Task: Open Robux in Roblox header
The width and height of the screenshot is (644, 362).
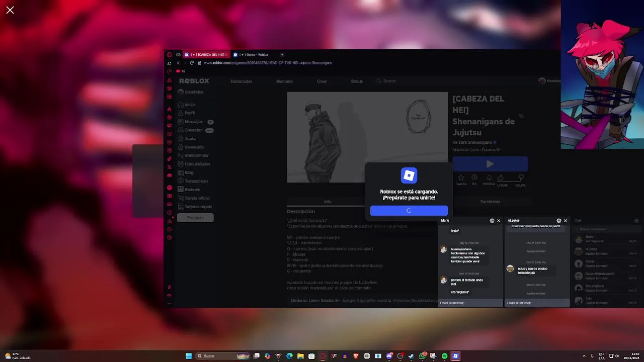Action: tap(357, 81)
